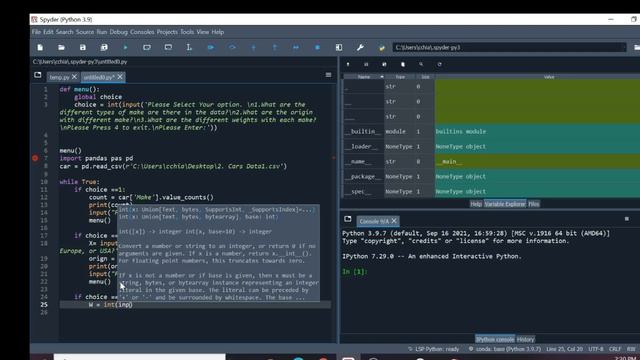Screen dimensions: 640x360
Task: Open the working directory path dropdown
Action: click(x=623, y=47)
